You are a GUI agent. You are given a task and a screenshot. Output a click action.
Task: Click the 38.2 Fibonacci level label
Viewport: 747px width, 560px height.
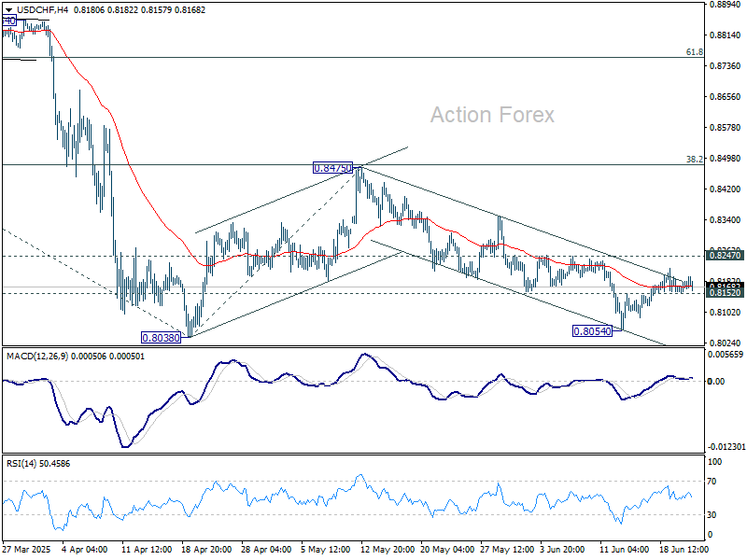[695, 159]
